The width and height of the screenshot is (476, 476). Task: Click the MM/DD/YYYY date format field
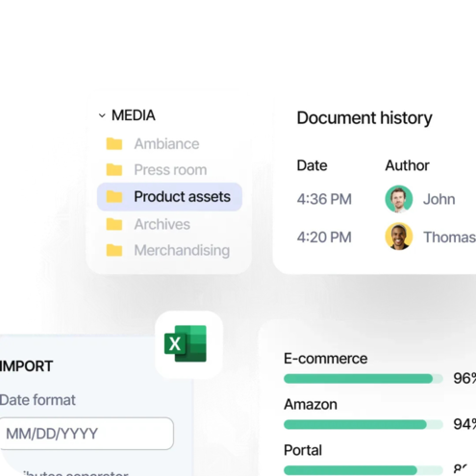(87, 434)
